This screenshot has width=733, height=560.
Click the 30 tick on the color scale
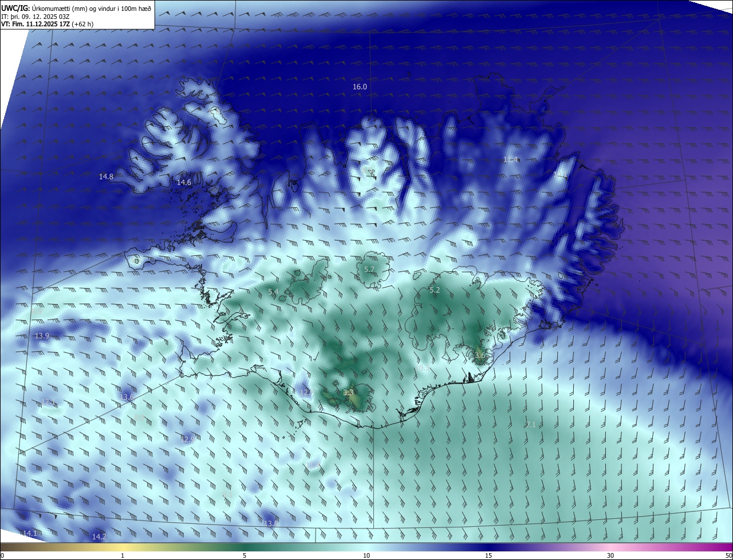610,555
